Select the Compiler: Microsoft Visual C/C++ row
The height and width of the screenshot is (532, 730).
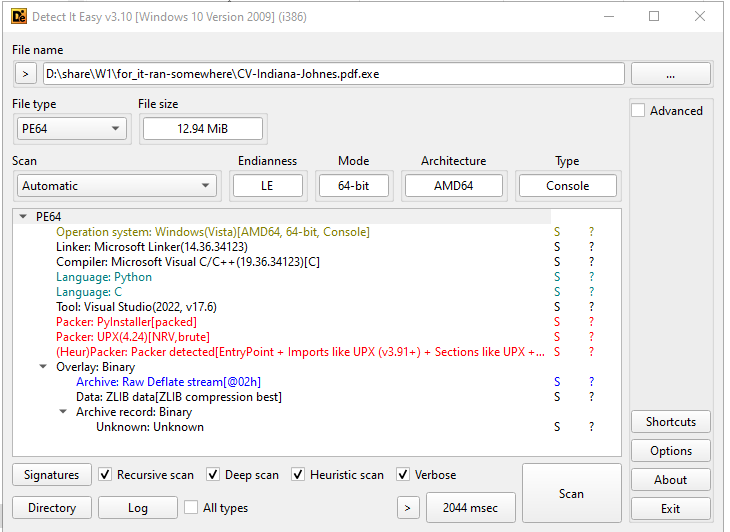click(188, 262)
